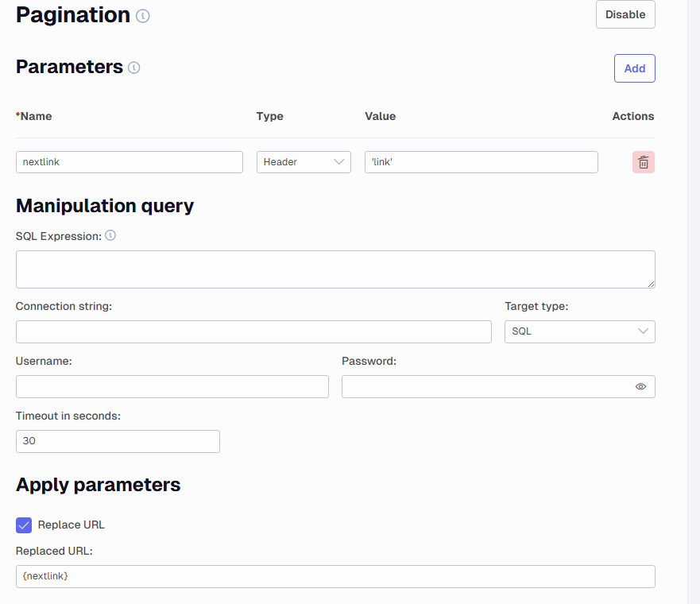
Task: Open the Target type SQL dropdown
Action: click(580, 331)
